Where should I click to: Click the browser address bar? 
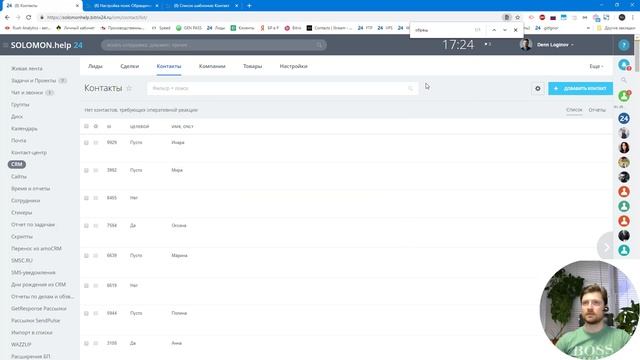tap(269, 18)
